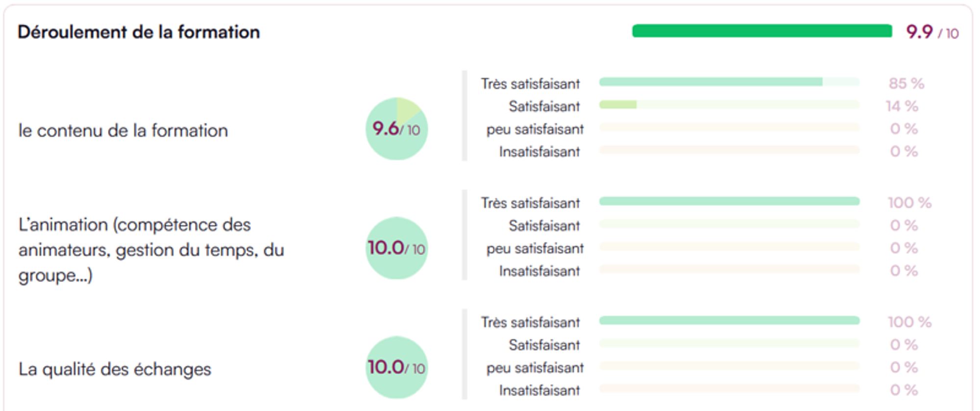The image size is (980, 411).
Task: Click the 100 % value for qualité des échanges
Action: pos(909,322)
